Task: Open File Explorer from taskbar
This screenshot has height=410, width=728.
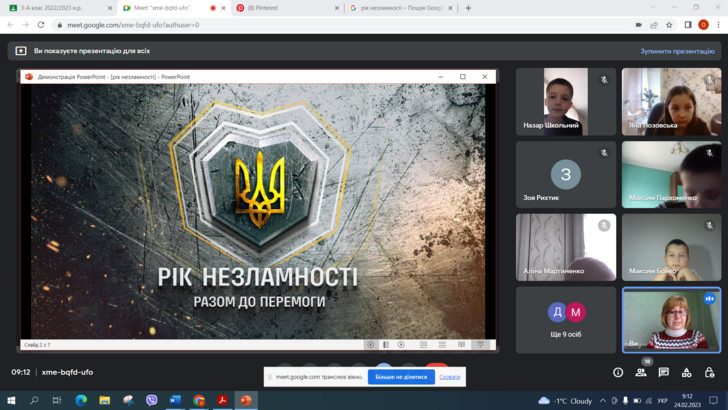Action: (x=104, y=400)
